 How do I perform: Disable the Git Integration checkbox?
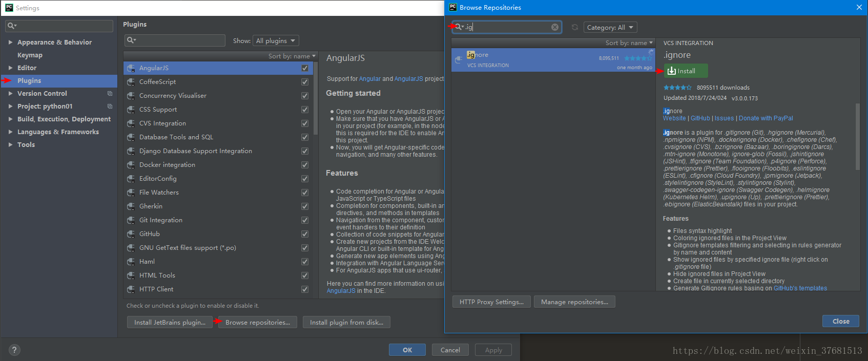point(305,220)
